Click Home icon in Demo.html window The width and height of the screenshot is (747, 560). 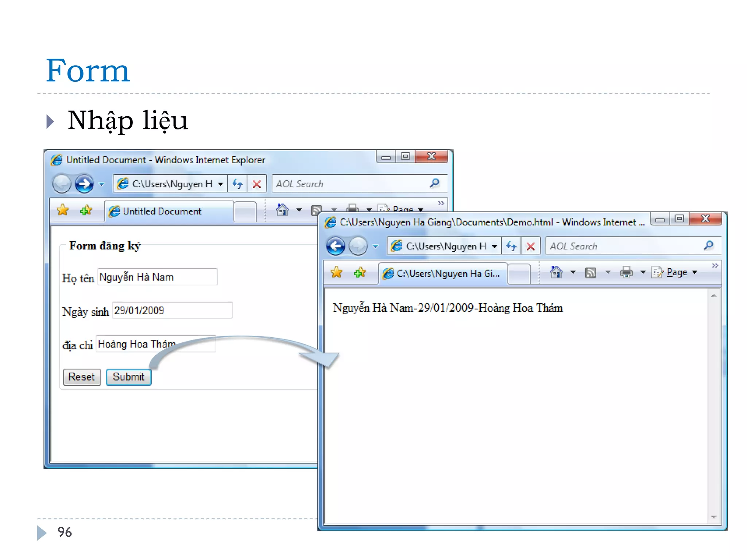coord(556,272)
